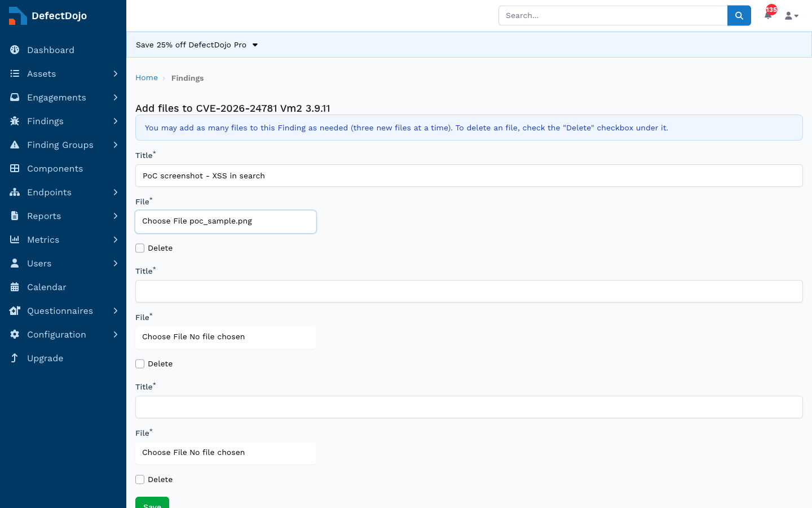Click the Finding Groups warning icon
This screenshot has width=812, height=508.
coord(15,144)
